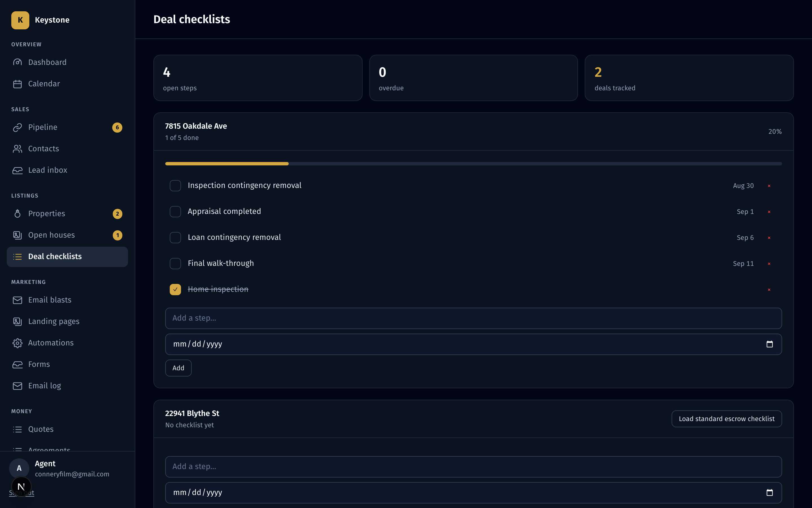Click the 4 open steps card

[x=258, y=78]
